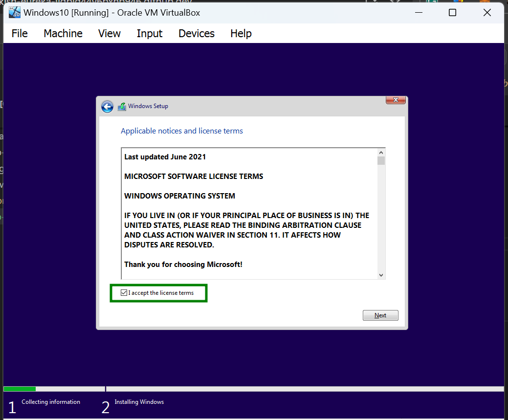508x420 pixels.
Task: Click the license text scroll up arrow
Action: (381, 153)
